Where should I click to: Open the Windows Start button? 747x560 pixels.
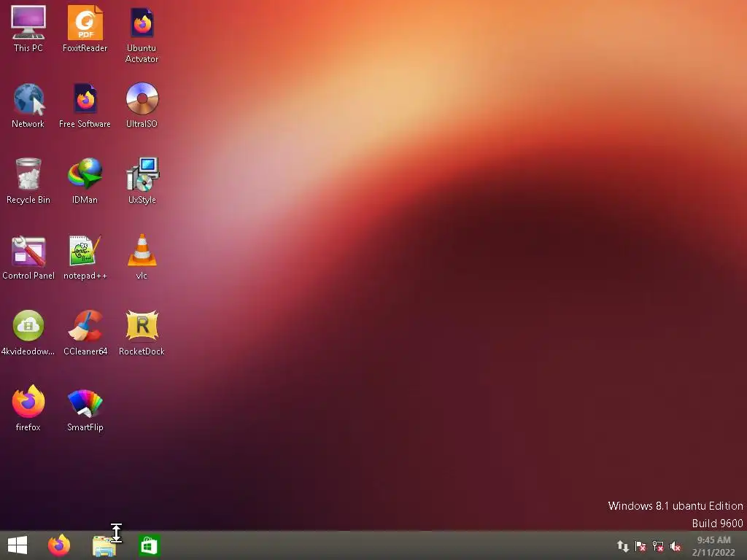pyautogui.click(x=18, y=545)
